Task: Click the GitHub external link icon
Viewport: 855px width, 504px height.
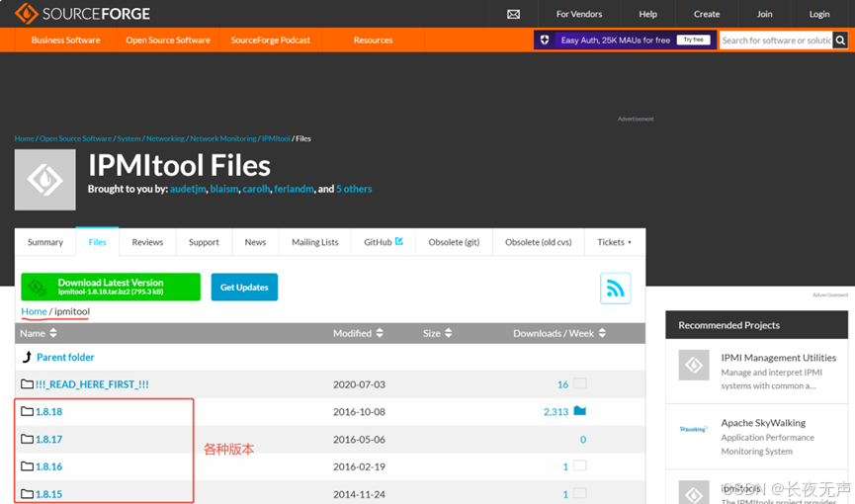Action: (x=399, y=241)
